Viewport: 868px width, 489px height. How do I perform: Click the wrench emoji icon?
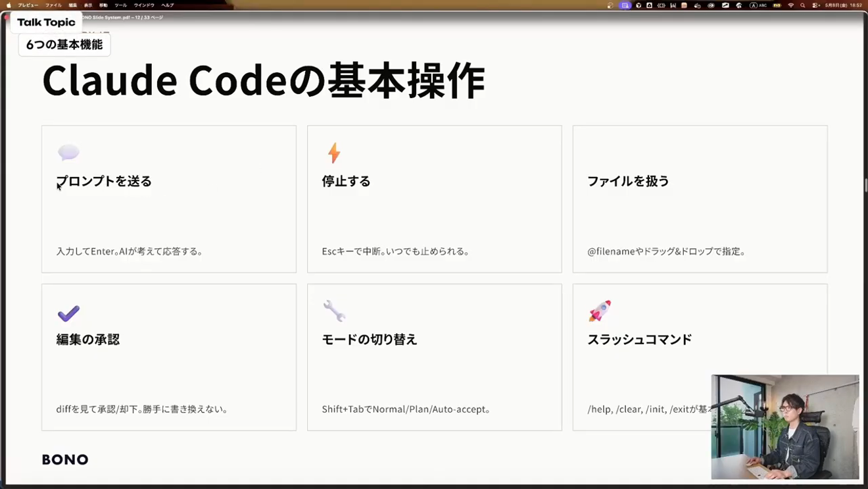point(334,311)
